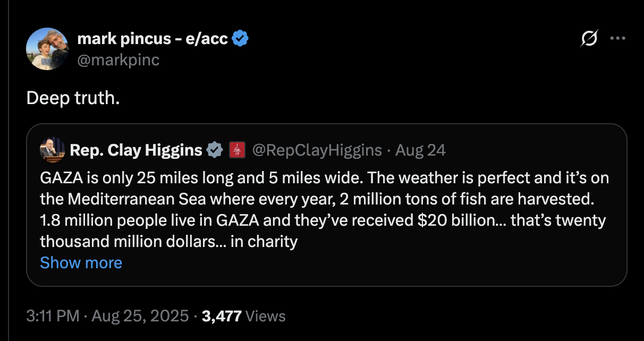Screen dimensions: 644x341
Task: Open mark pincus's profile avatar photo
Action: pos(47,49)
